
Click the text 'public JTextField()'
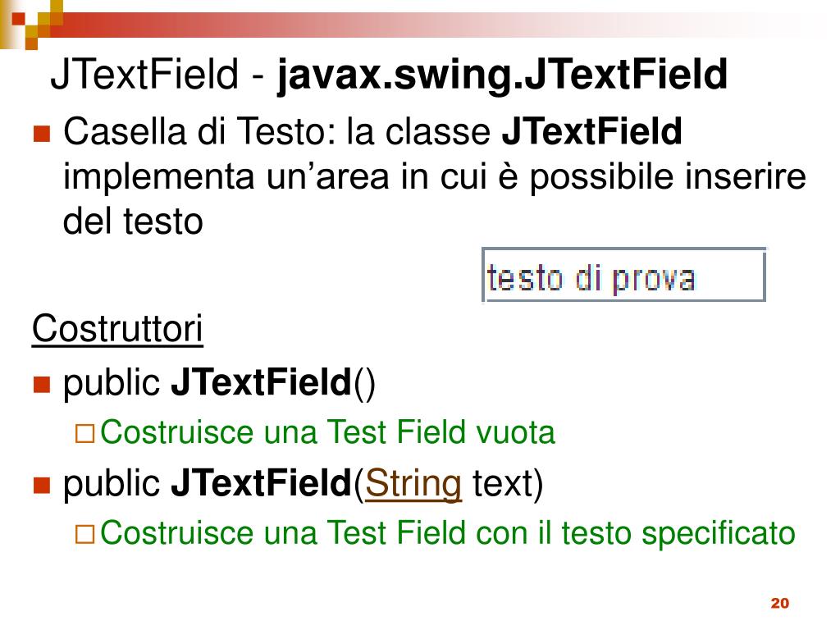pyautogui.click(x=219, y=383)
